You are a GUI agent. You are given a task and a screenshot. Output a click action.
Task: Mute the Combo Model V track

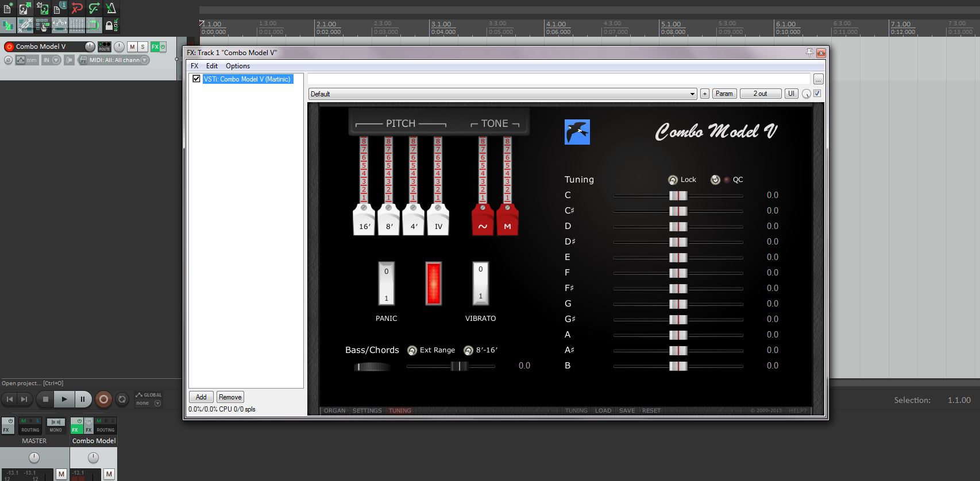pyautogui.click(x=132, y=46)
